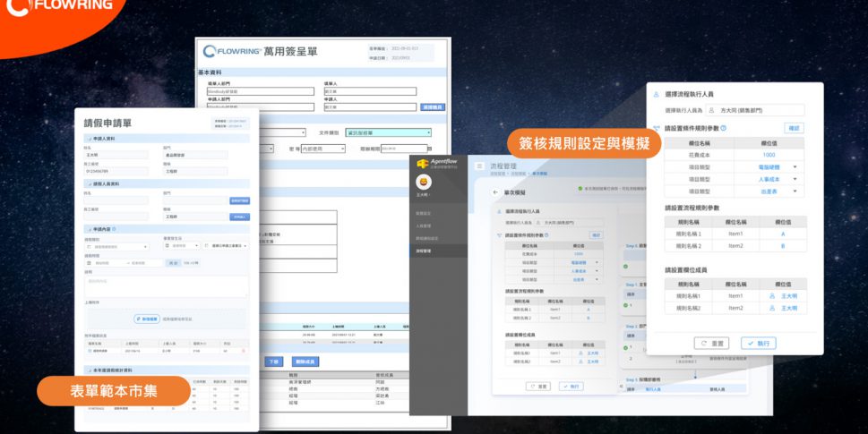Click value B for 規則名稱 2 in enlarged panel
Image resolution: width=868 pixels, height=434 pixels.
tap(783, 246)
